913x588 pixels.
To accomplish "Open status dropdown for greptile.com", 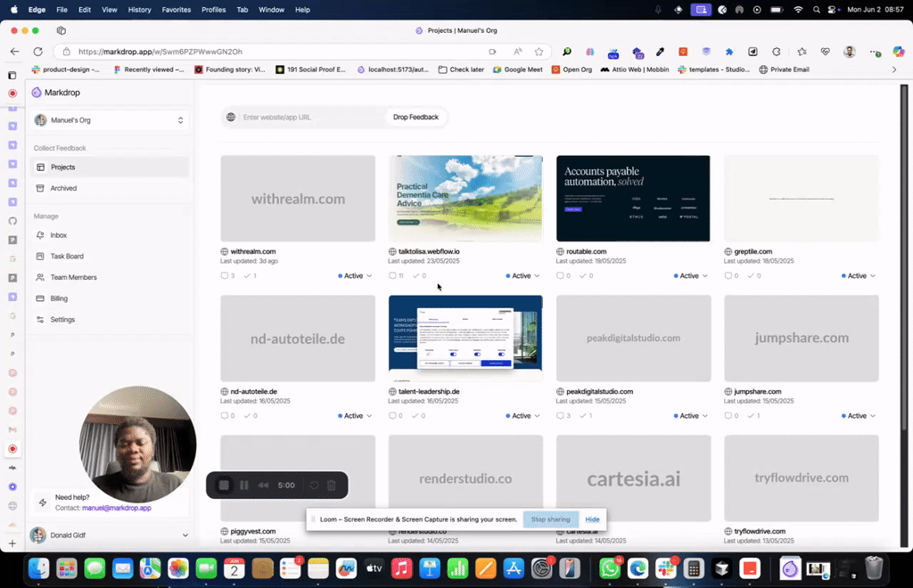I will (x=859, y=275).
